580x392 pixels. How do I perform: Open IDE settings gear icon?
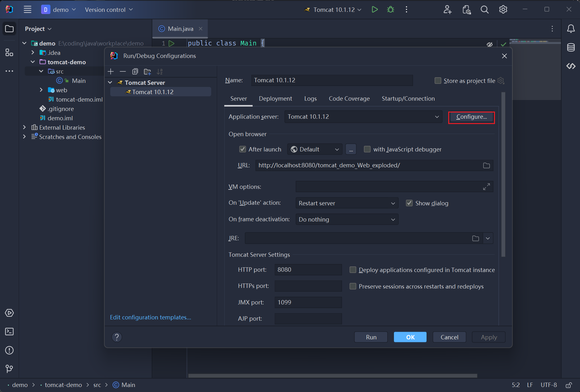click(503, 10)
